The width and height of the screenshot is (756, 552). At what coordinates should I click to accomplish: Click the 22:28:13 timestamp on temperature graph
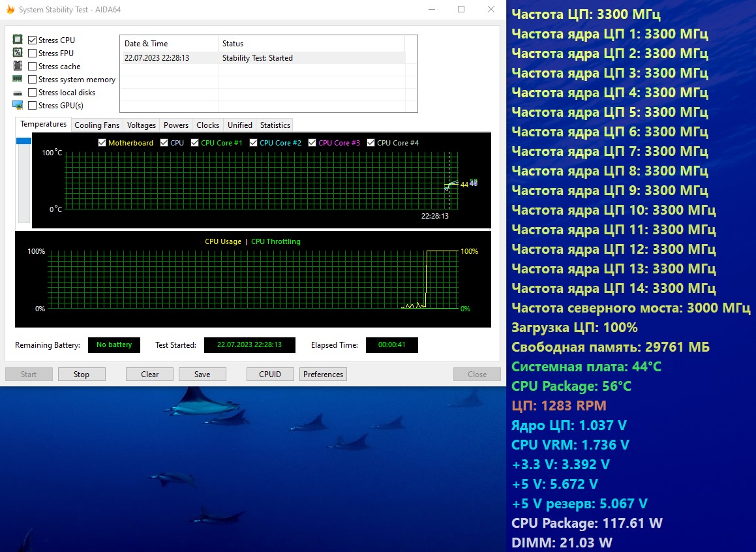click(435, 216)
